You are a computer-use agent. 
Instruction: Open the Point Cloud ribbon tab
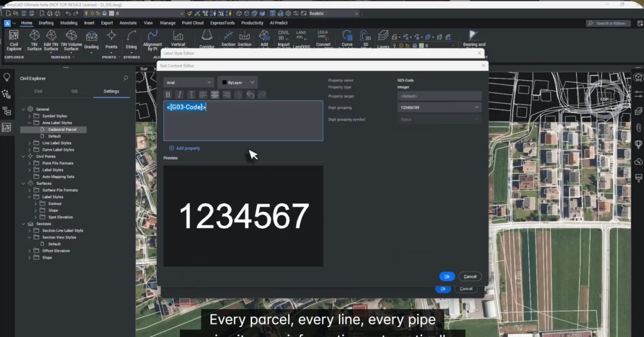192,23
